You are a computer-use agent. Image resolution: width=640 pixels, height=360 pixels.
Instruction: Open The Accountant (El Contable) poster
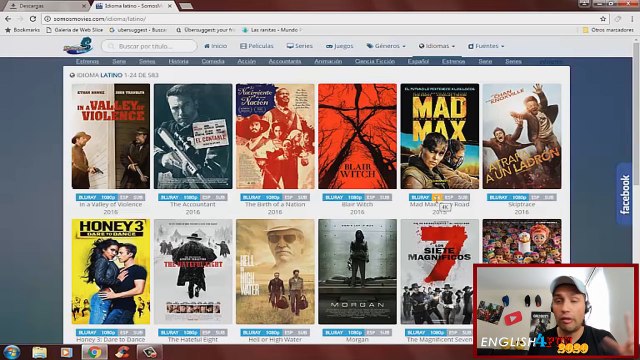click(x=193, y=136)
